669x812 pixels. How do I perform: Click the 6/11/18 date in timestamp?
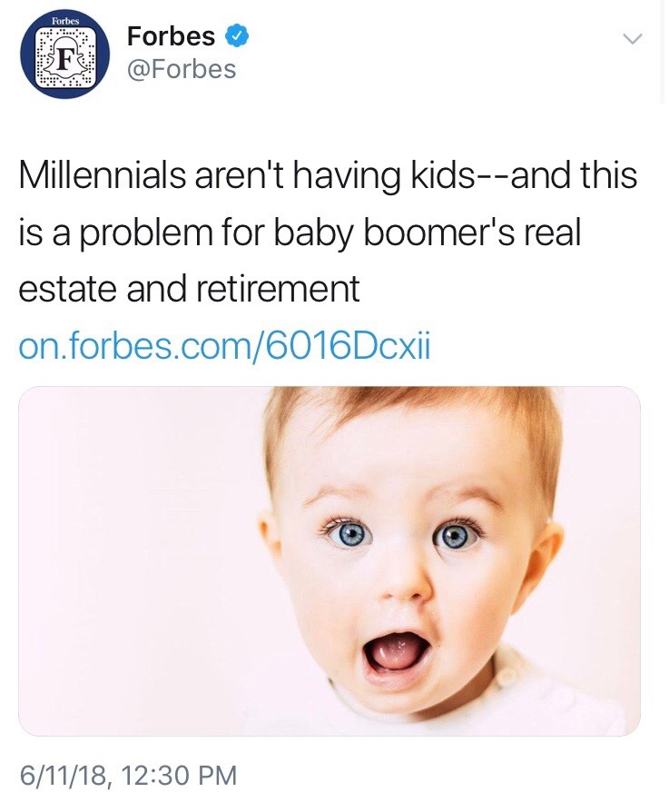64,777
